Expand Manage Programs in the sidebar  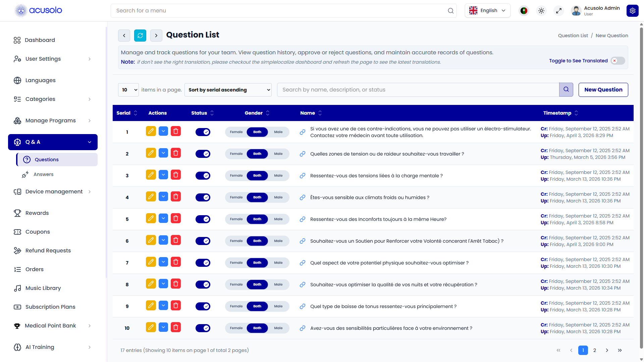tap(53, 121)
